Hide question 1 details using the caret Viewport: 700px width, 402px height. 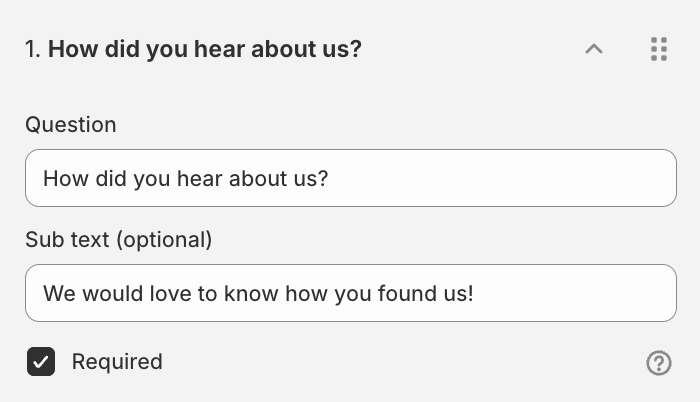(594, 49)
